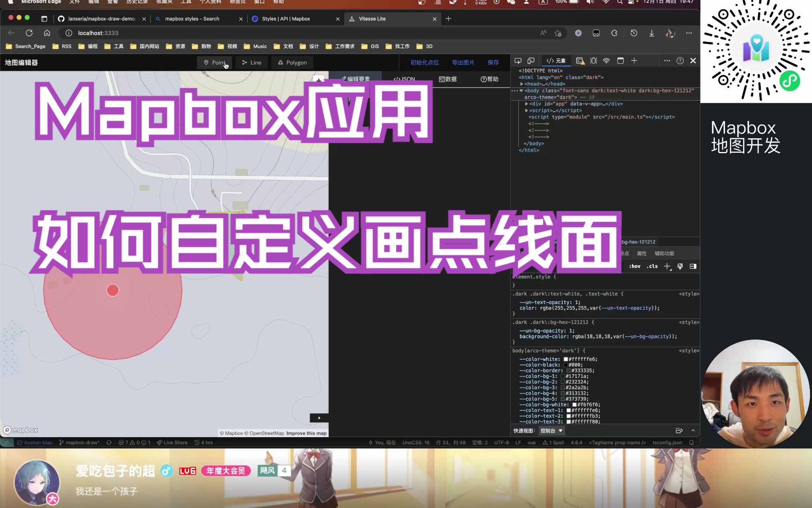The width and height of the screenshot is (812, 508).
Task: Click 初始化点位 in the map editor header
Action: pyautogui.click(x=425, y=62)
